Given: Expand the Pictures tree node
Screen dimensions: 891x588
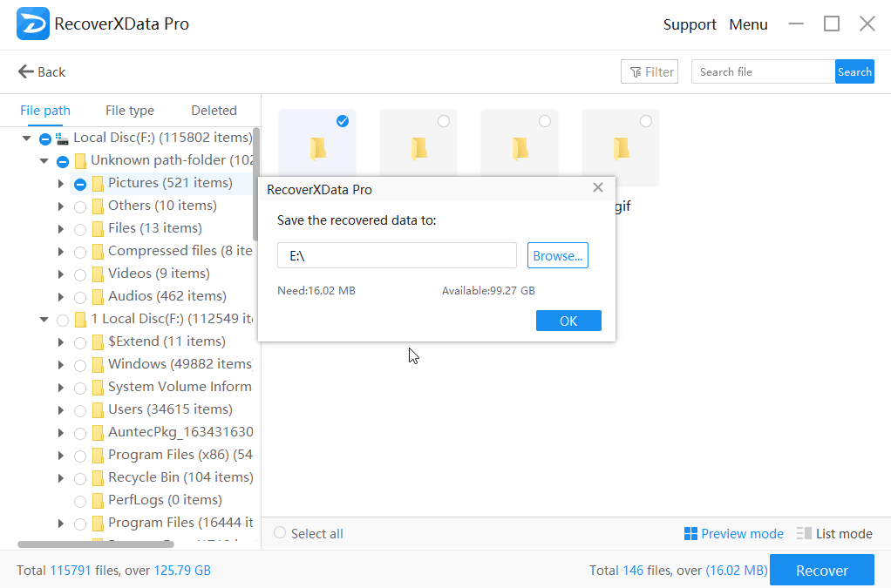Looking at the screenshot, I should 61,183.
